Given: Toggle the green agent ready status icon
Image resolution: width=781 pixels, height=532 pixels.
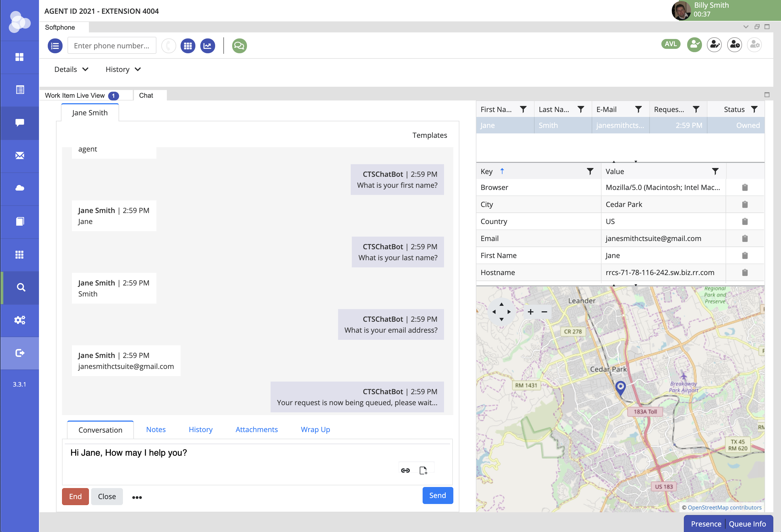Looking at the screenshot, I should click(694, 45).
